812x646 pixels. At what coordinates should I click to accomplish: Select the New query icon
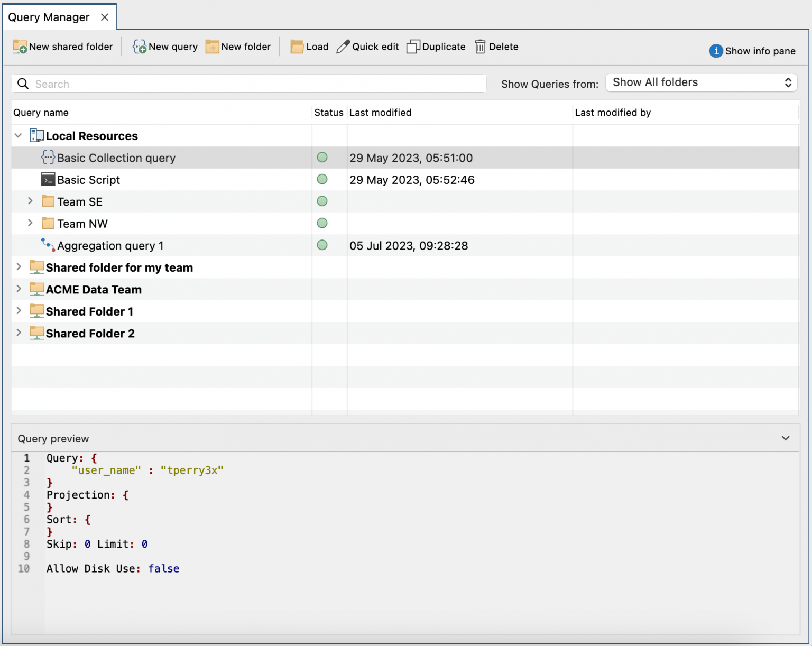point(139,47)
